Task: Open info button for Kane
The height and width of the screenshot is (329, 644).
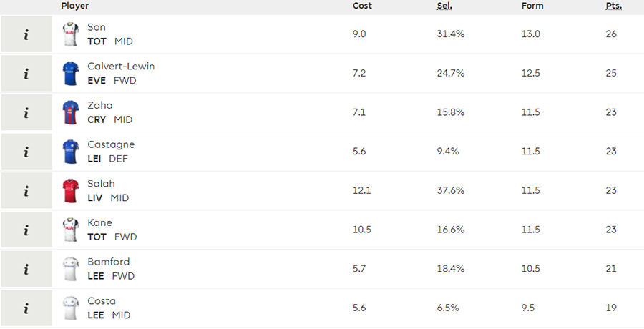Action: click(26, 230)
